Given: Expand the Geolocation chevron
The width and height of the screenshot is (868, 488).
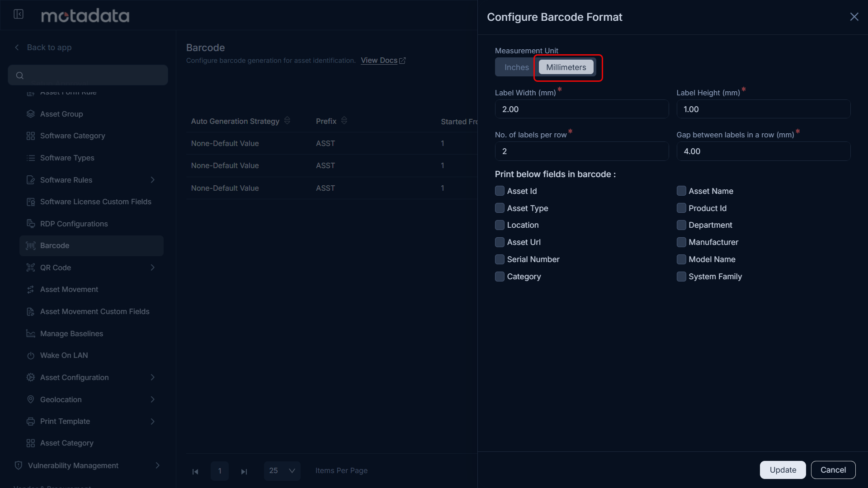Looking at the screenshot, I should coord(153,399).
